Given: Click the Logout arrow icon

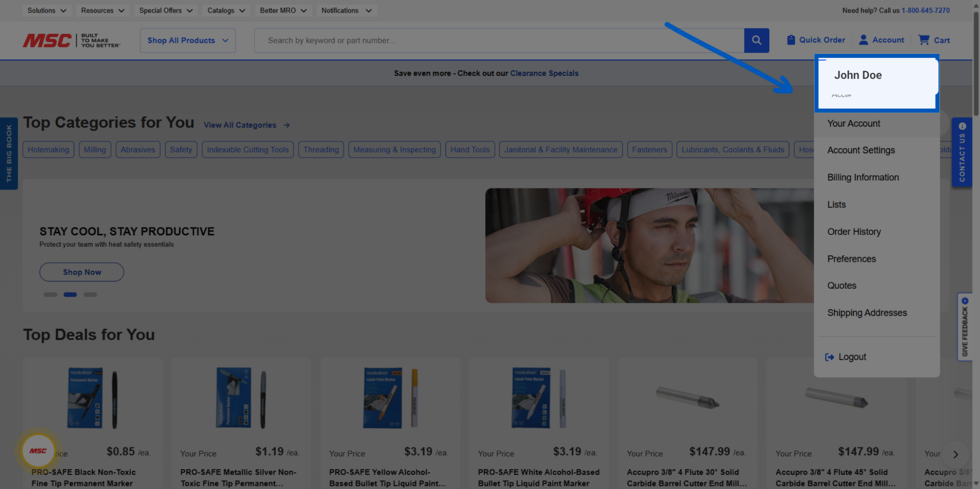Looking at the screenshot, I should coord(829,357).
